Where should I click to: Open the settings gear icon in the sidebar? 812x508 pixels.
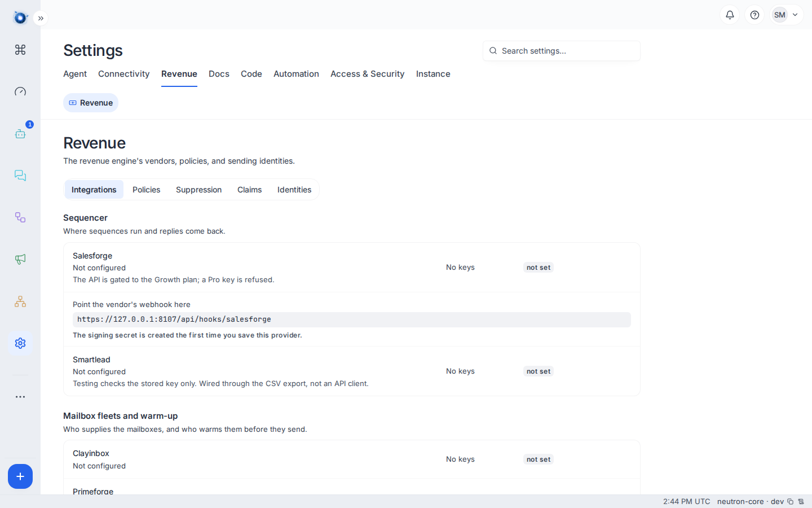[20, 343]
